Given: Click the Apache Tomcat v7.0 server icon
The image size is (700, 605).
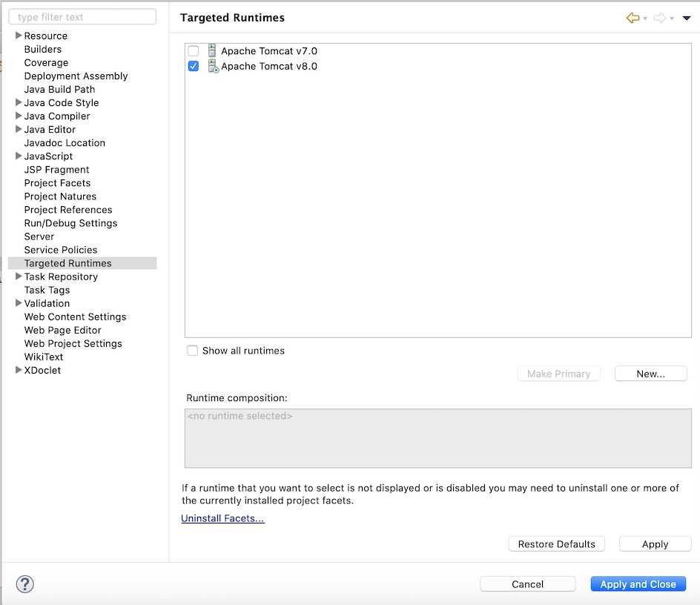Looking at the screenshot, I should click(x=212, y=50).
